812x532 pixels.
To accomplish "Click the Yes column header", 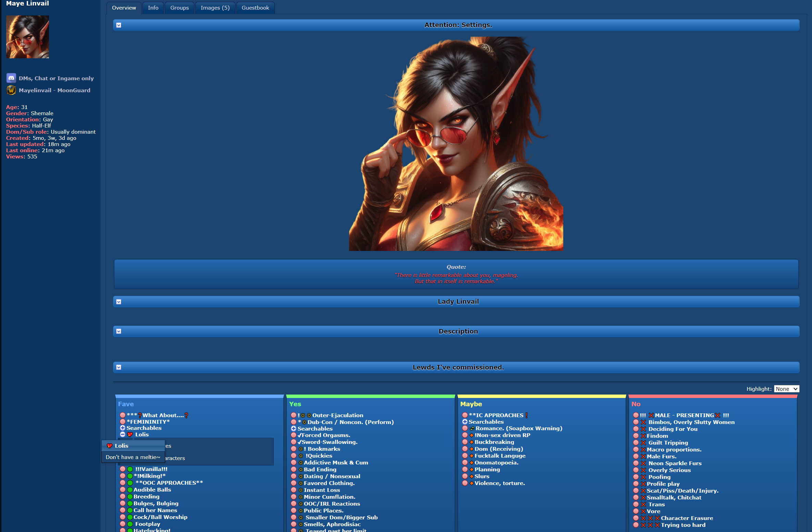I will coord(295,404).
